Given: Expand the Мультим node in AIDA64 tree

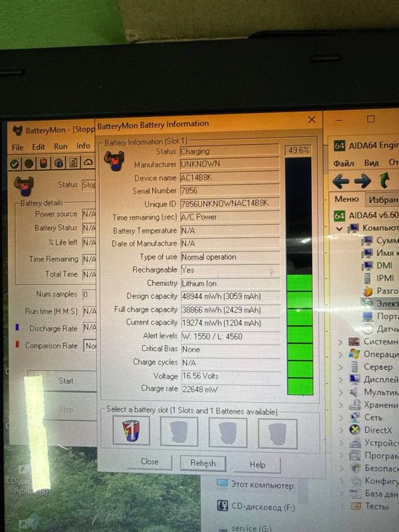Looking at the screenshot, I should click(340, 392).
